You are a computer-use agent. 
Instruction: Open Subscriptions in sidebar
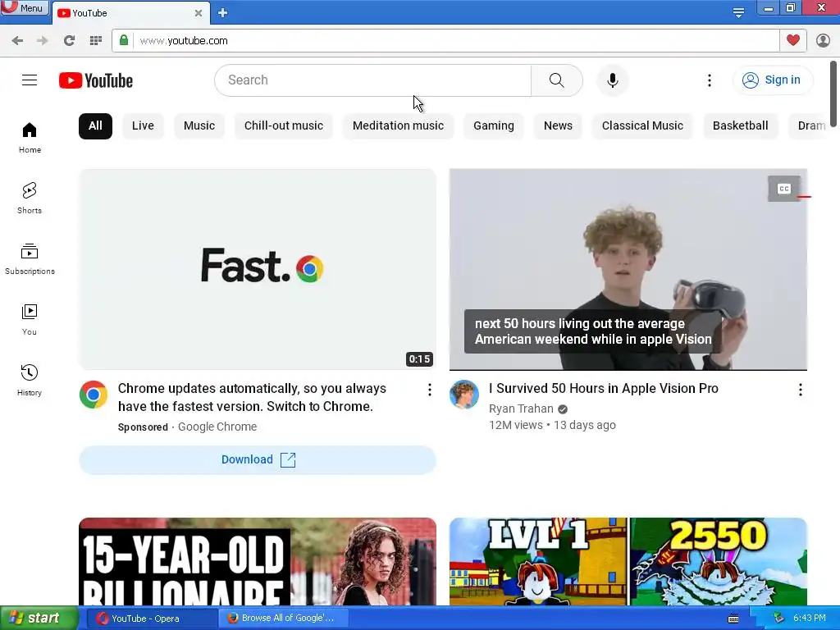click(30, 259)
